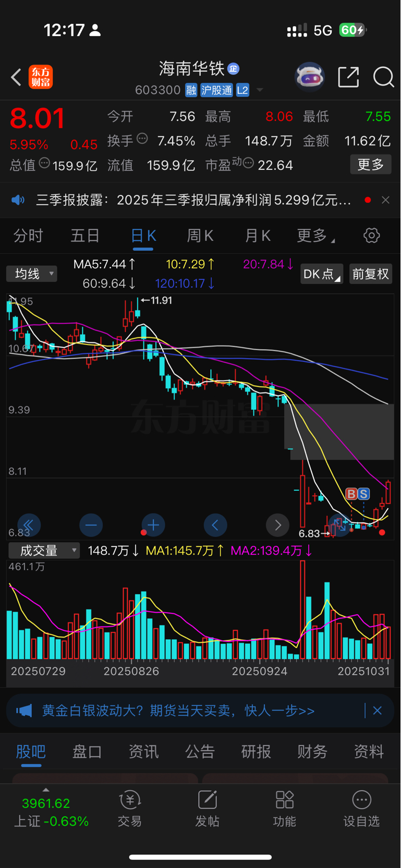This screenshot has width=401, height=868.
Task: Tap the info icon next to 换手
Action: click(142, 139)
